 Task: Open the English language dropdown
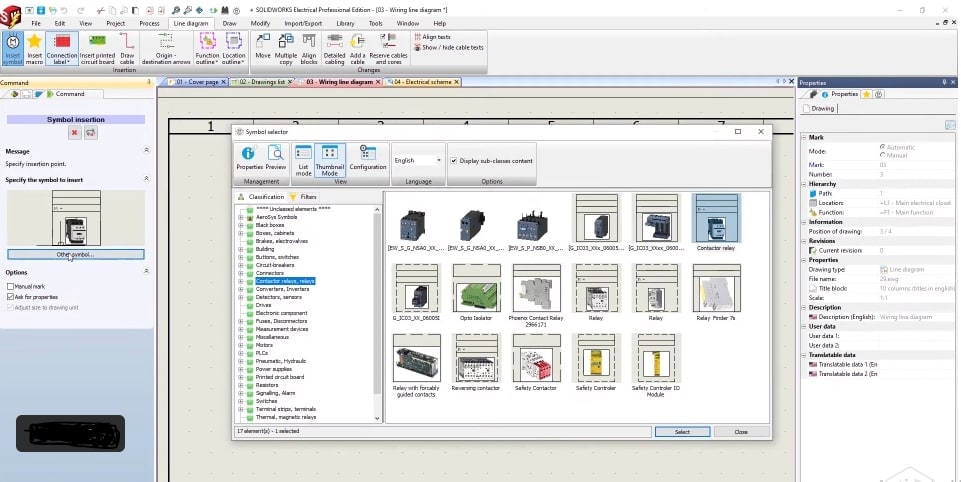click(418, 160)
